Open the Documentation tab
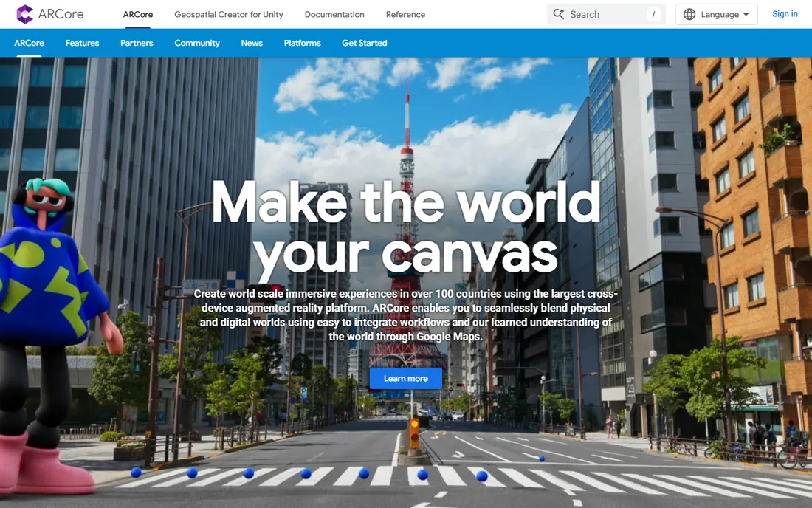Image resolution: width=812 pixels, height=508 pixels. point(334,15)
